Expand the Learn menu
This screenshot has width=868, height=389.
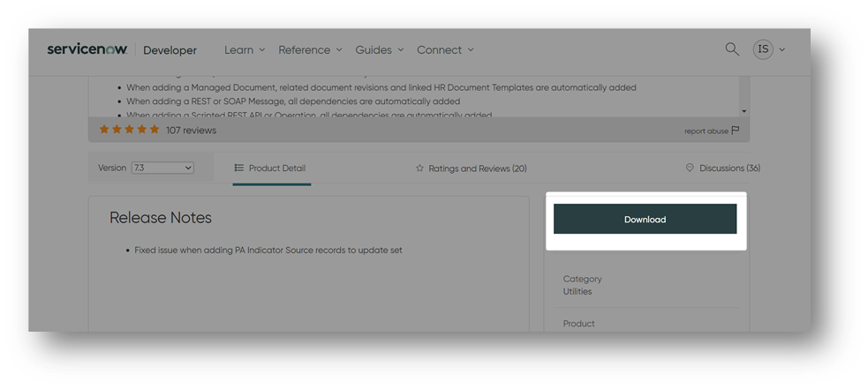click(245, 49)
